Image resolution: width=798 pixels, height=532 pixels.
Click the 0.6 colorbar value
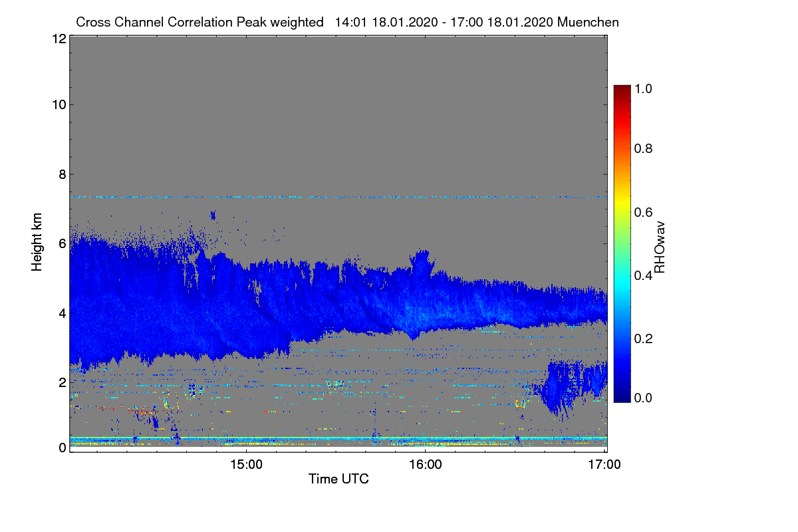point(644,211)
